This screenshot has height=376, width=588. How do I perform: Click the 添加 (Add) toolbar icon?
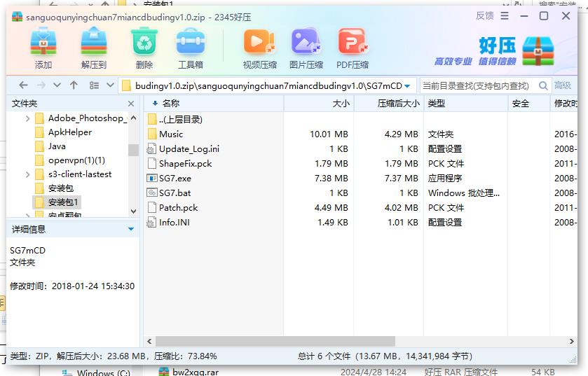[x=43, y=41]
